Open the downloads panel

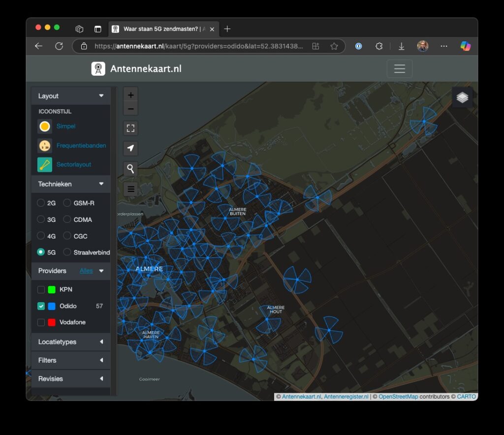tap(402, 46)
